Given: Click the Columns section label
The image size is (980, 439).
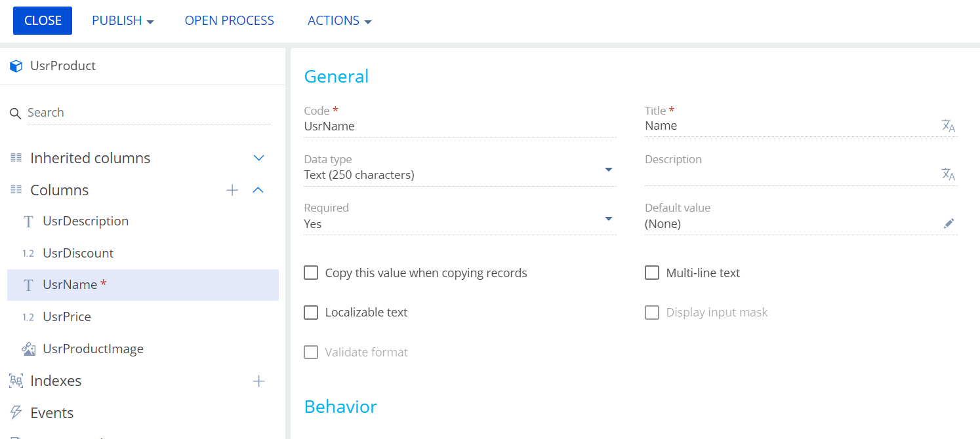Looking at the screenshot, I should pos(60,190).
